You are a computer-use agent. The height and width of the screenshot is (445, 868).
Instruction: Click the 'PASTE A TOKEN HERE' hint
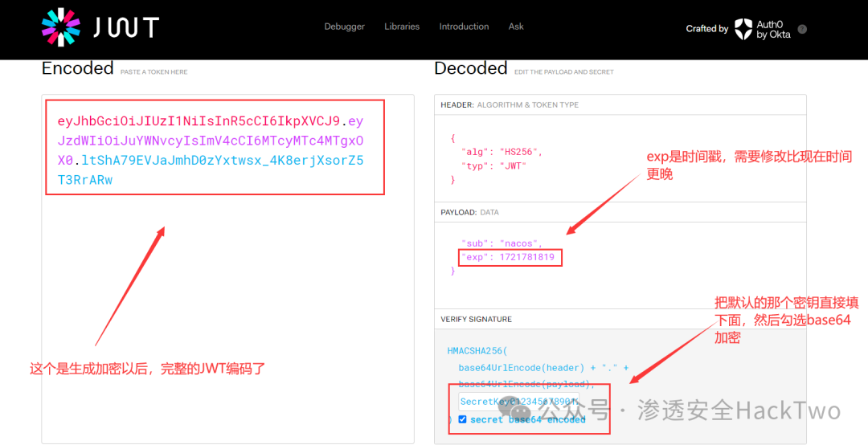[x=154, y=72]
